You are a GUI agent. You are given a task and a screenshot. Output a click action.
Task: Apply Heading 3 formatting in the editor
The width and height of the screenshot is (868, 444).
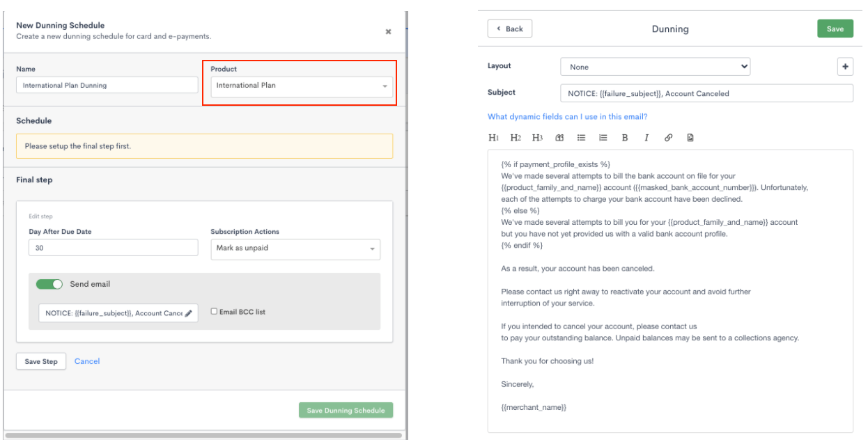click(x=537, y=138)
